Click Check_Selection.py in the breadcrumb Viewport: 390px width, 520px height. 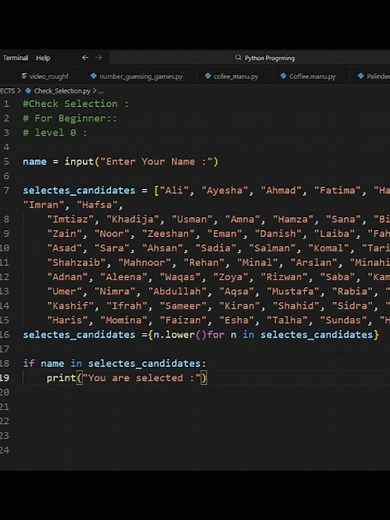(62, 91)
